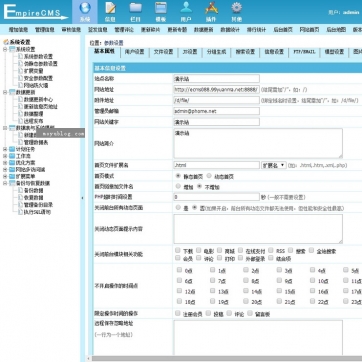The image size is (362, 362).
Task: Click the EmpireCMS logo
Action: [36, 12]
